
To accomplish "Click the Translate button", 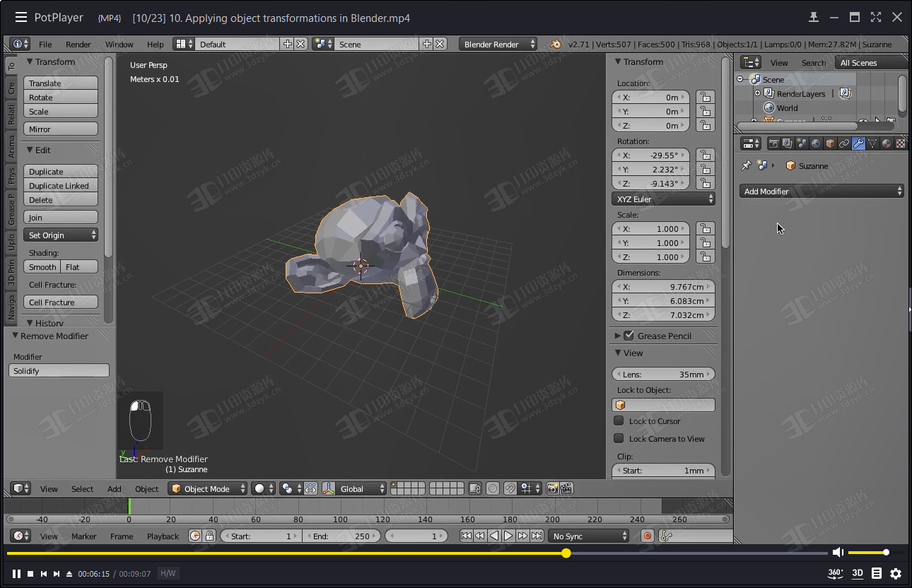I will tap(61, 83).
